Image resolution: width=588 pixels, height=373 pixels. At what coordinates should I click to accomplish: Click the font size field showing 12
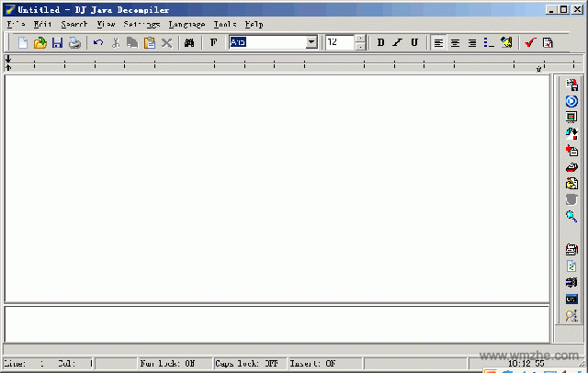pos(340,42)
